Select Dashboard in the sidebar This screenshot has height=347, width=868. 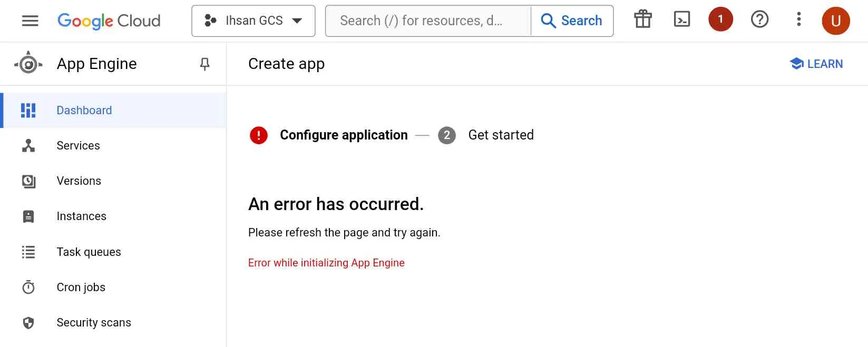click(x=113, y=110)
